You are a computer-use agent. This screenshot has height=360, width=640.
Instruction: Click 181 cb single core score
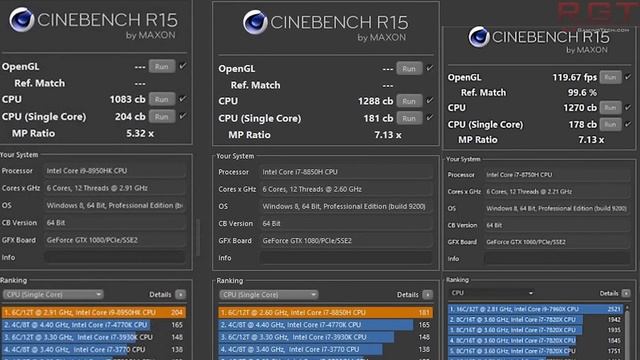tap(378, 118)
